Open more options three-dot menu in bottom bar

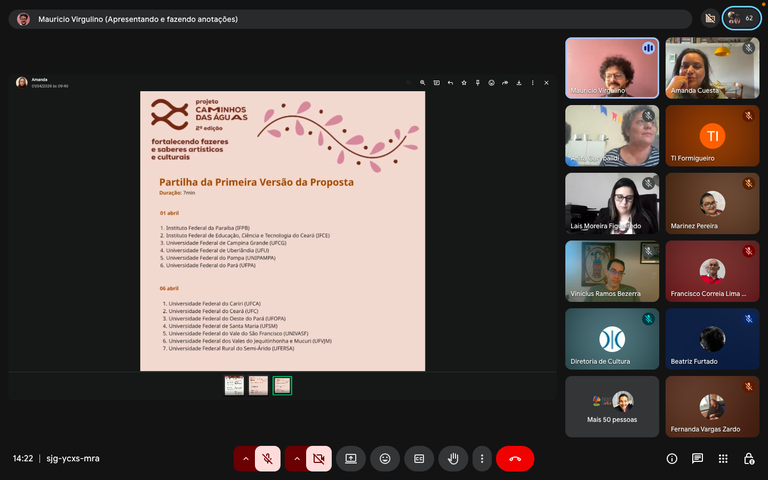tap(482, 459)
